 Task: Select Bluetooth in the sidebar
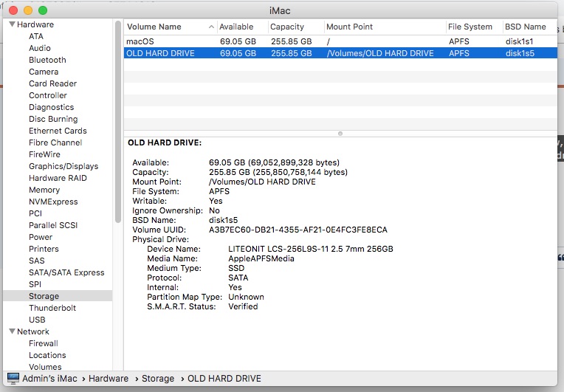pos(47,60)
